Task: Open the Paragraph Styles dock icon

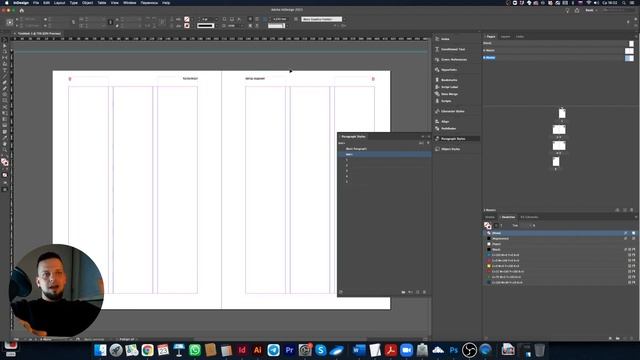Action: coord(437,139)
